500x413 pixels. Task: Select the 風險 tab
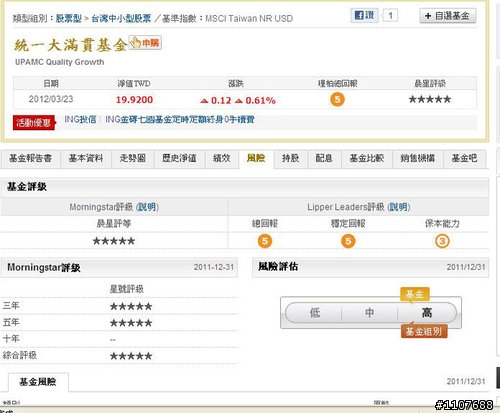(256, 158)
